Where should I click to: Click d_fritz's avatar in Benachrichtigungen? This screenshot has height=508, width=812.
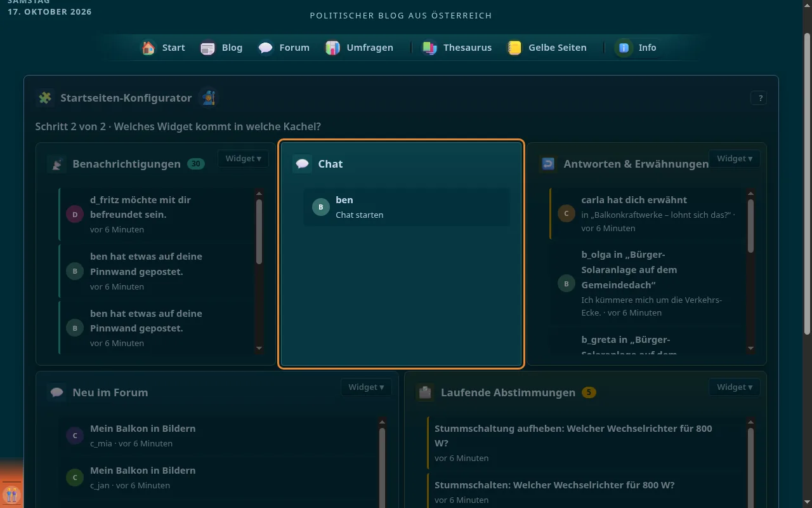click(x=75, y=214)
